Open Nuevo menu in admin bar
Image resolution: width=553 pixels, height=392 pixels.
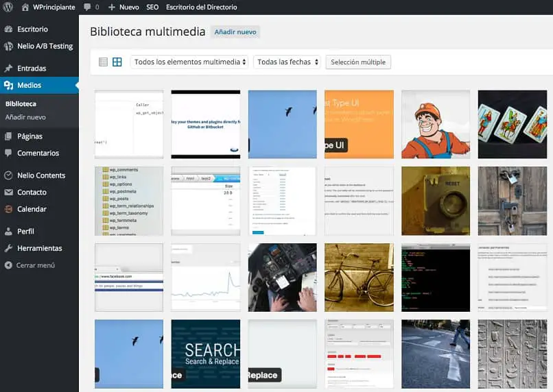[129, 7]
